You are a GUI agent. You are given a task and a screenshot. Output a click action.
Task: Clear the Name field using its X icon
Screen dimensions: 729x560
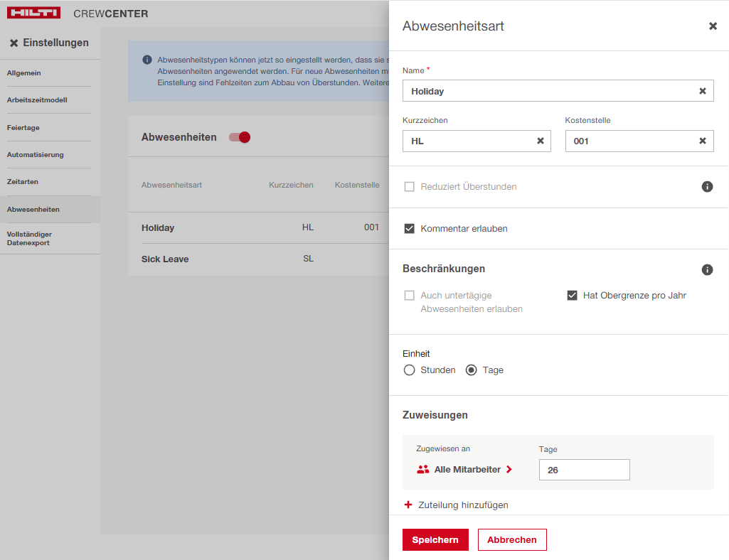pyautogui.click(x=702, y=91)
